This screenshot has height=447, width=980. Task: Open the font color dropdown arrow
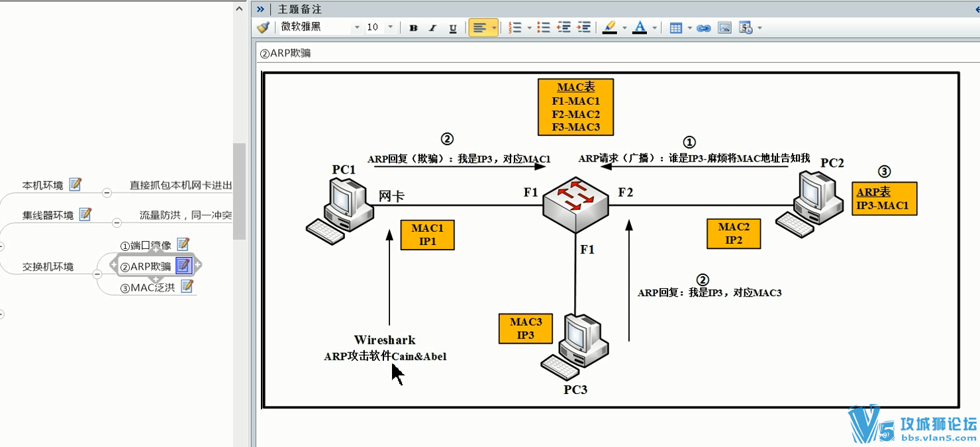pyautogui.click(x=655, y=28)
